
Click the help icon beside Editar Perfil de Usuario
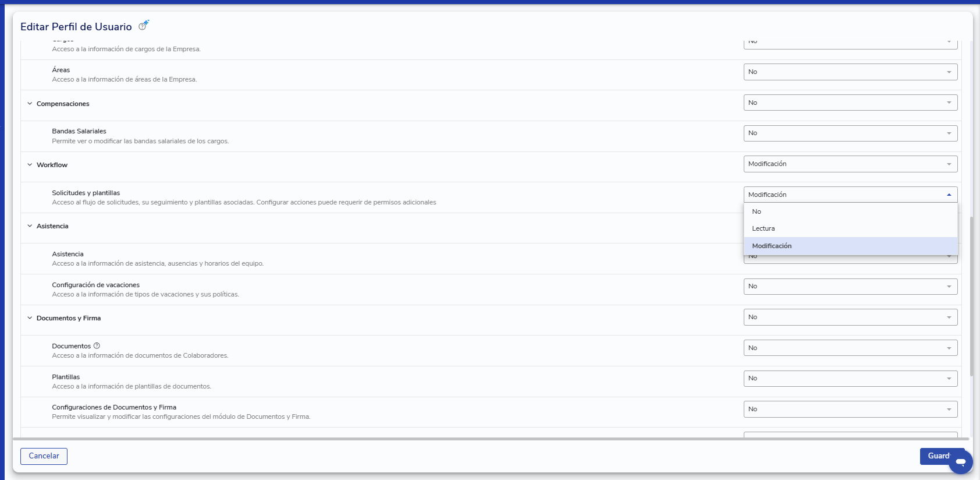142,27
